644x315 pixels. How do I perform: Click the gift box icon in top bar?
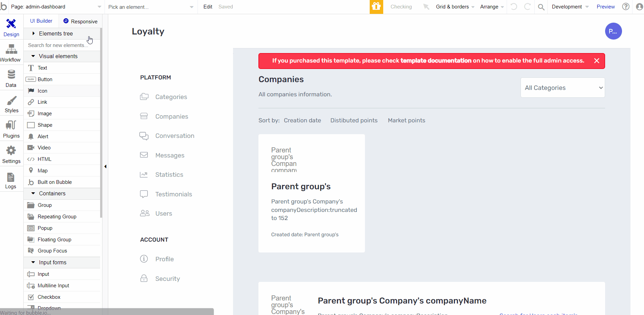tap(376, 7)
